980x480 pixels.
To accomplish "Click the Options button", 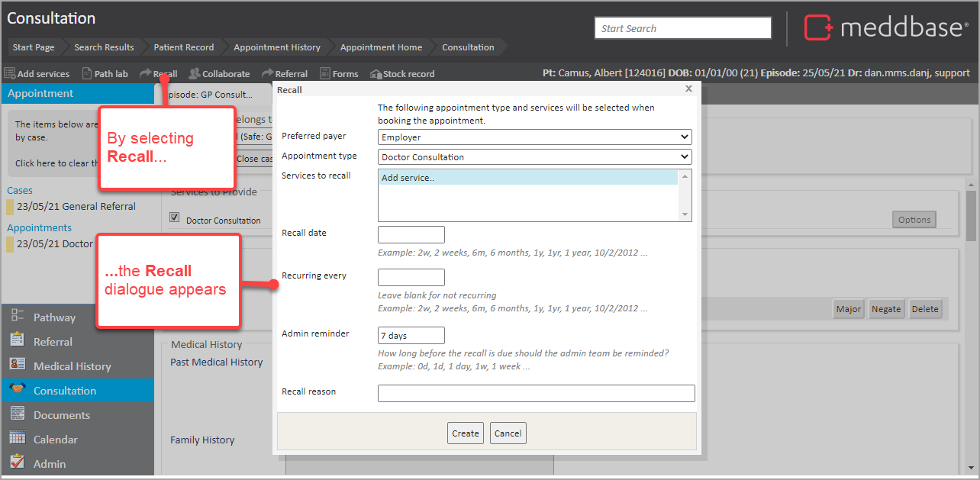I will 914,220.
